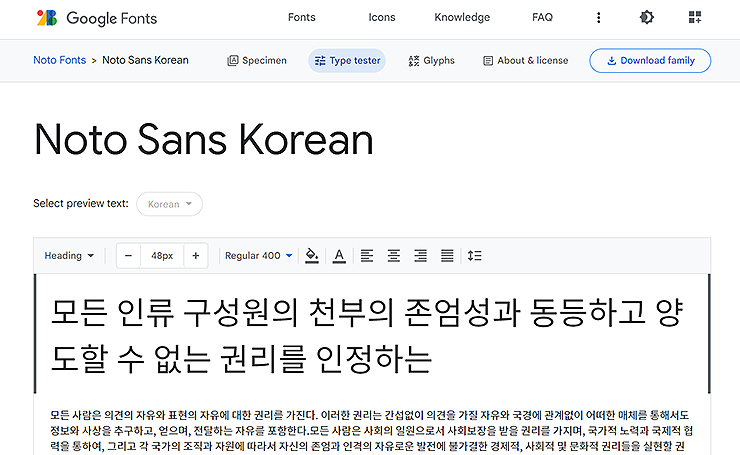
Task: Click the Type tester sliders icon
Action: pyautogui.click(x=320, y=60)
